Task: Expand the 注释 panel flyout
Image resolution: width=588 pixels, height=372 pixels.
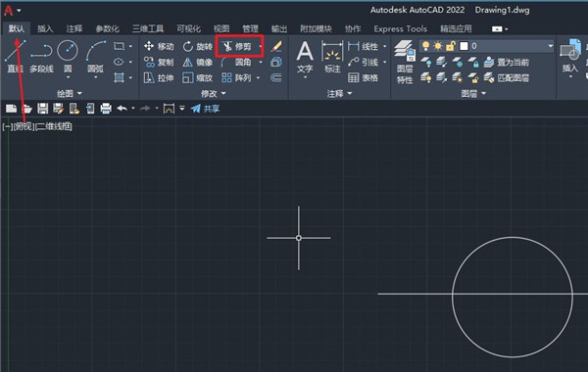Action: coord(339,93)
